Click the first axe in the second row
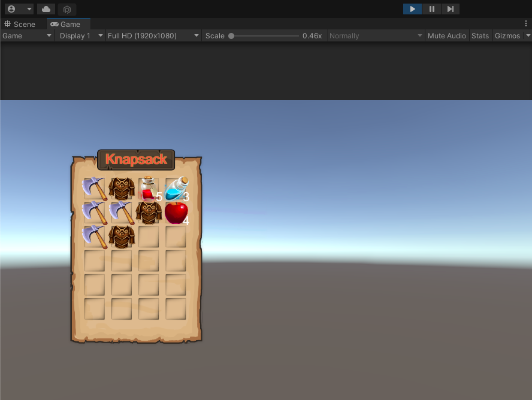The width and height of the screenshot is (532, 400). tap(95, 213)
